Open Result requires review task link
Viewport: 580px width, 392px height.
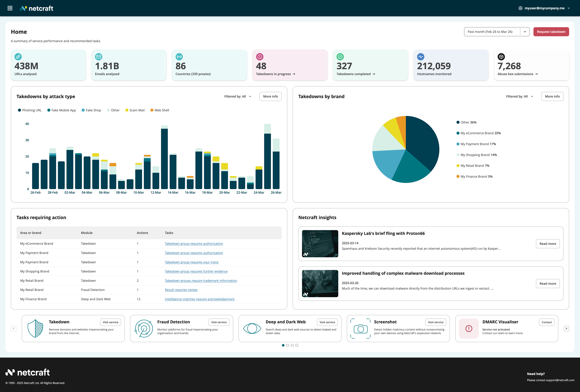(181, 290)
